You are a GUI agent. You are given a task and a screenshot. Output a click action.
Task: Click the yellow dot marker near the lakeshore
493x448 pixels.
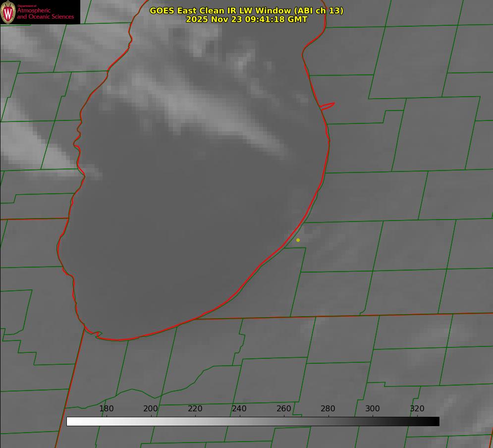point(298,240)
